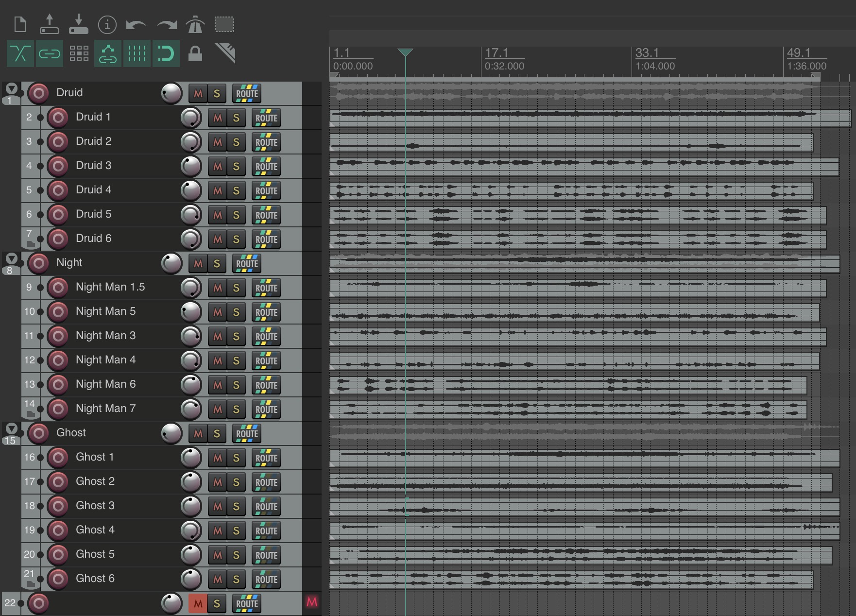
Task: Toggle auto-crossfade button
Action: pyautogui.click(x=20, y=53)
